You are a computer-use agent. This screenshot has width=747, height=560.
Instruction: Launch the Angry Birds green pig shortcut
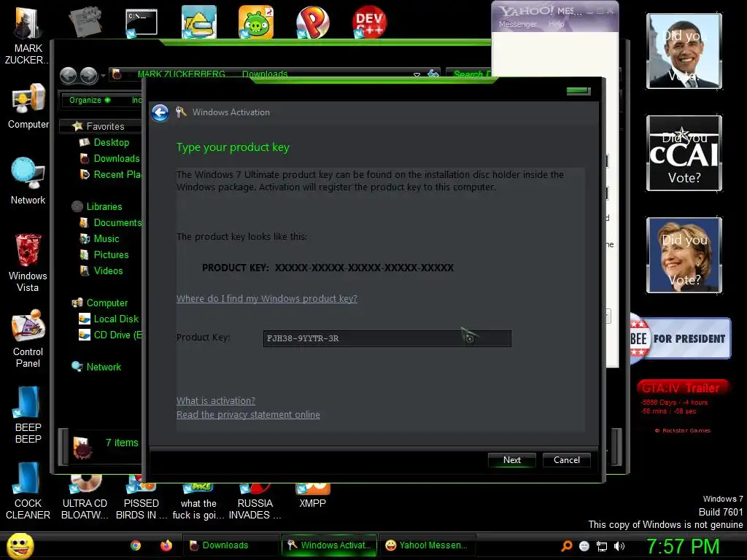(x=256, y=22)
